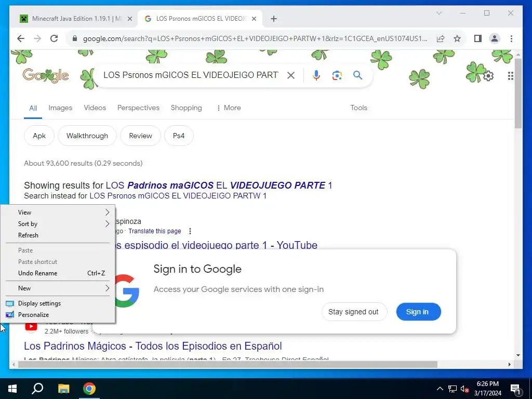
Task: Click the blue Sign in button
Action: 418,312
